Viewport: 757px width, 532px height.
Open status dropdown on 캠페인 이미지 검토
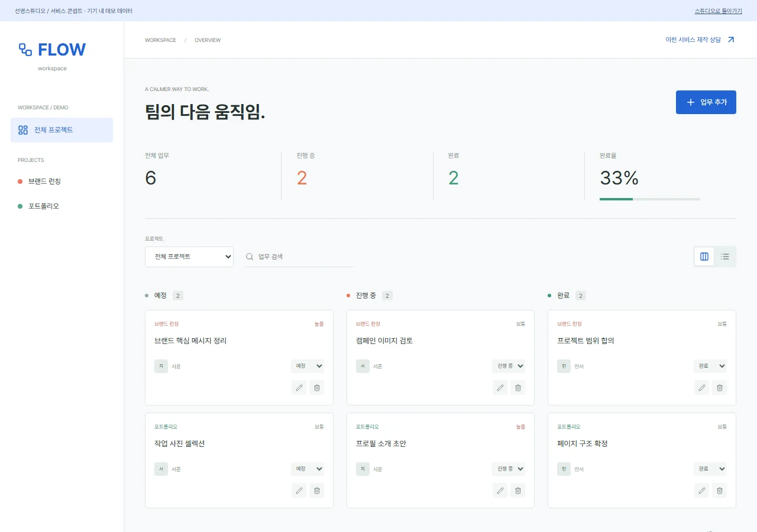509,366
